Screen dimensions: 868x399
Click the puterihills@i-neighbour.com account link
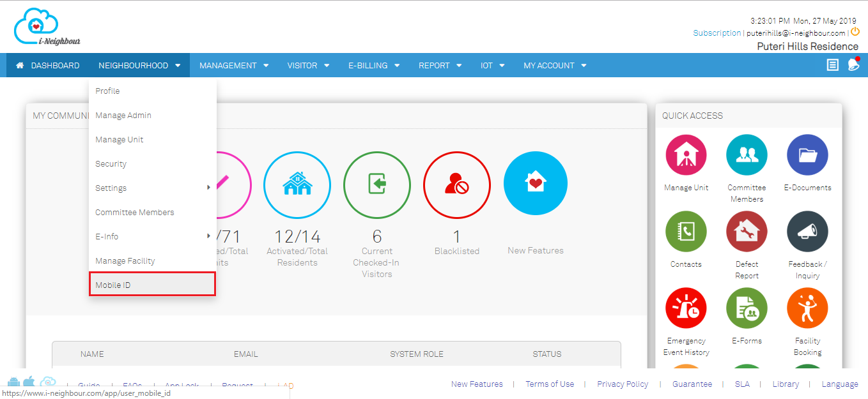coord(796,33)
